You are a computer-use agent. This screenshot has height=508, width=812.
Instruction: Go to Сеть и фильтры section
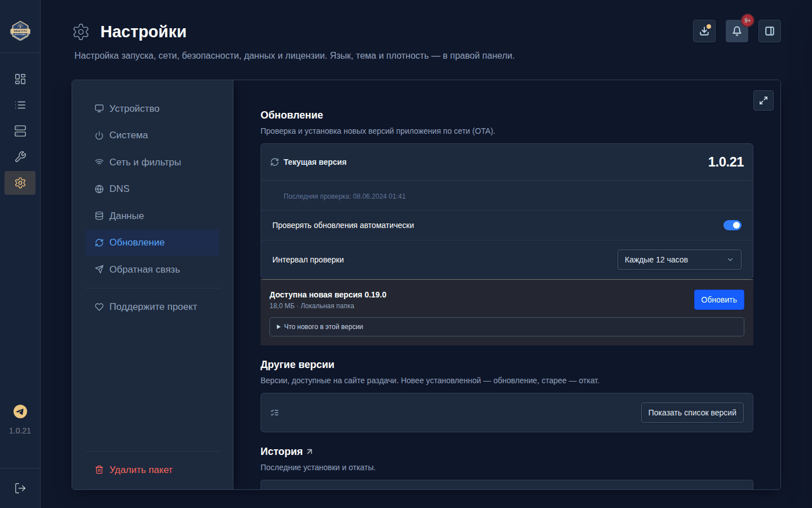pos(152,162)
